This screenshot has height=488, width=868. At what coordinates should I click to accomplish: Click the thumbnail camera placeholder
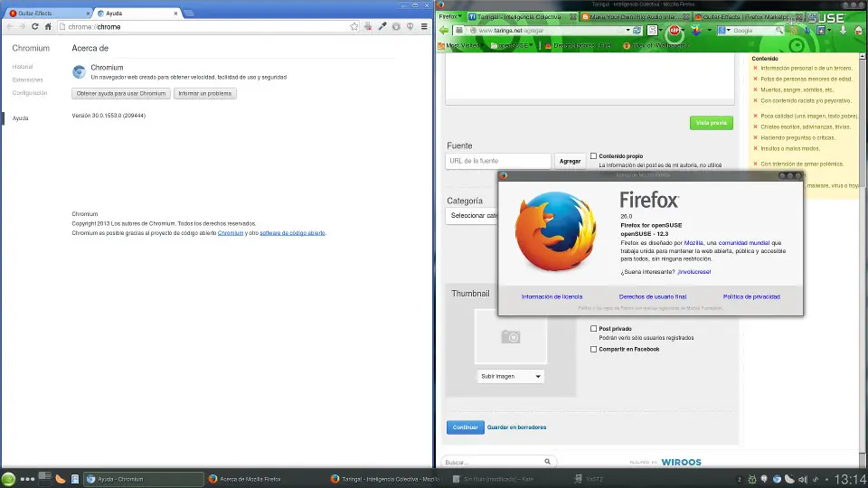click(510, 336)
